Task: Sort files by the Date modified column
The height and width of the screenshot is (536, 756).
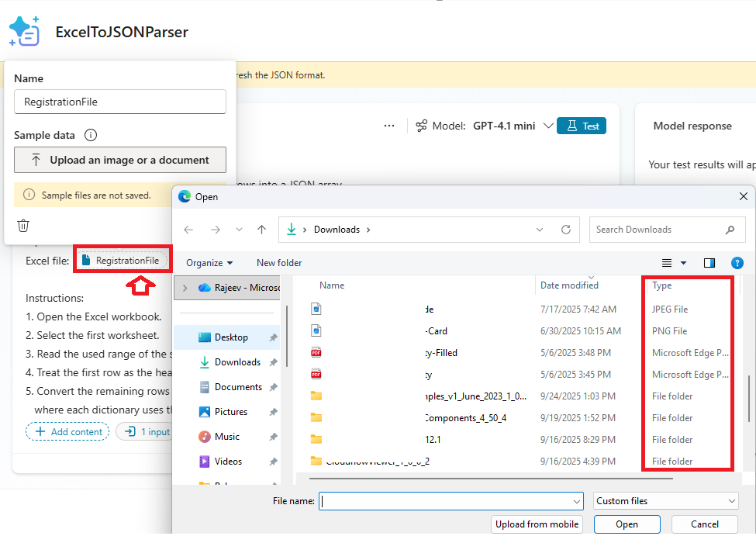Action: point(569,285)
